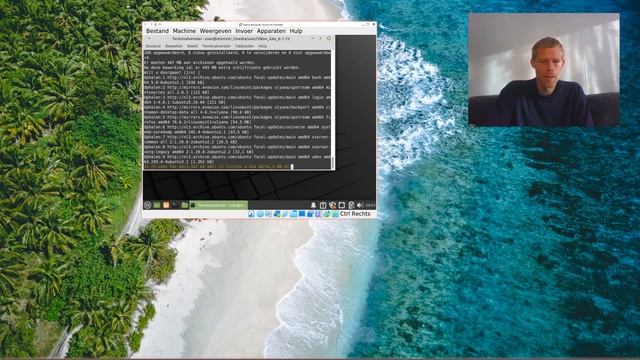Click the recording indicator in VirtualBox status bar
640x360 pixels.
coord(310,213)
